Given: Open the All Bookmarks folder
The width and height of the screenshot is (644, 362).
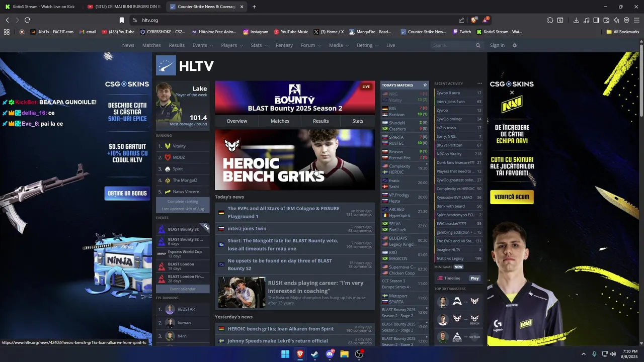Looking at the screenshot, I should pos(622,32).
